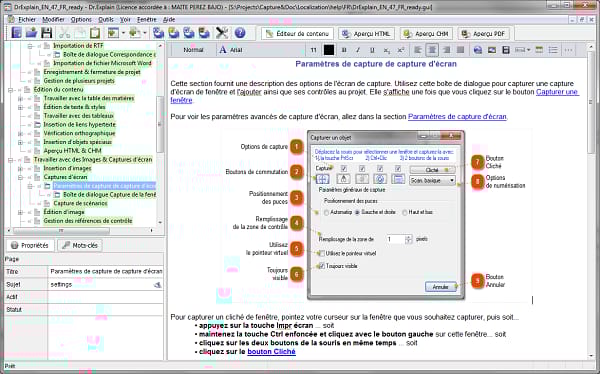This screenshot has width=600, height=374.
Task: Open a project with the folder icon
Action: 31,33
